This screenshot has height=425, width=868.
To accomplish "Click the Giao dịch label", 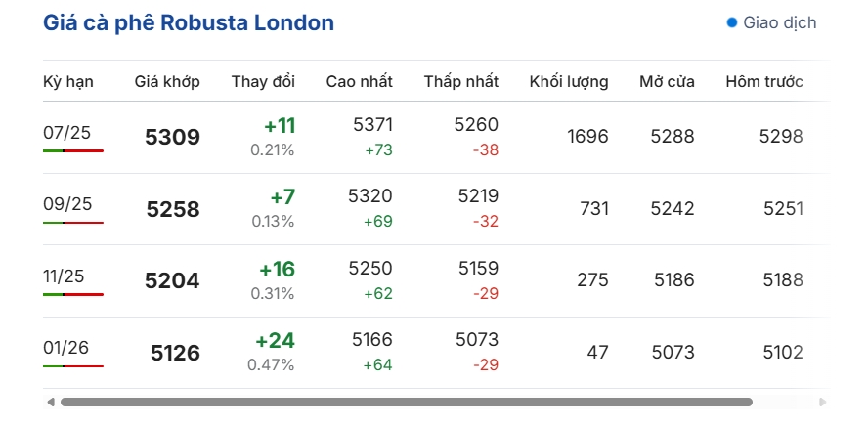I will 779,22.
